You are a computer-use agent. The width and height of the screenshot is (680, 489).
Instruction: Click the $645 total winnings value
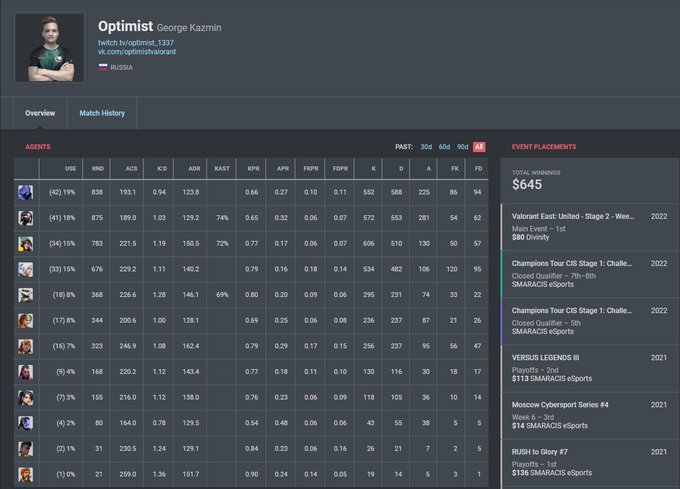tap(527, 185)
